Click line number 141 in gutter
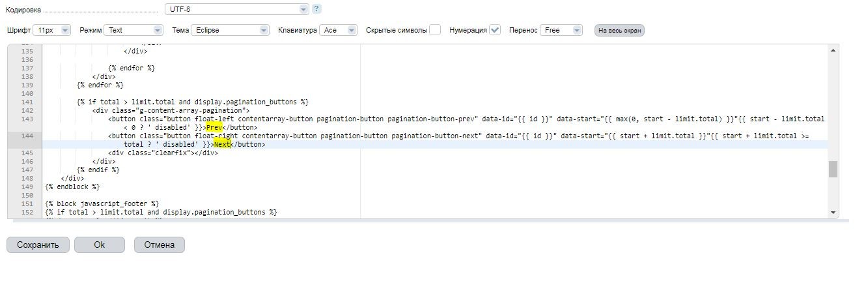 click(x=27, y=102)
